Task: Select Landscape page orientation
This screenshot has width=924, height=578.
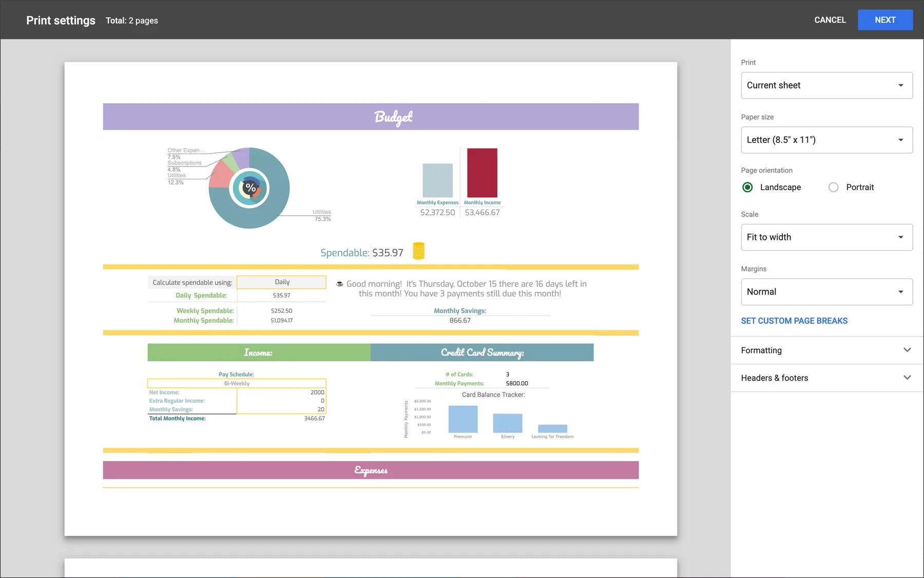Action: pos(748,187)
